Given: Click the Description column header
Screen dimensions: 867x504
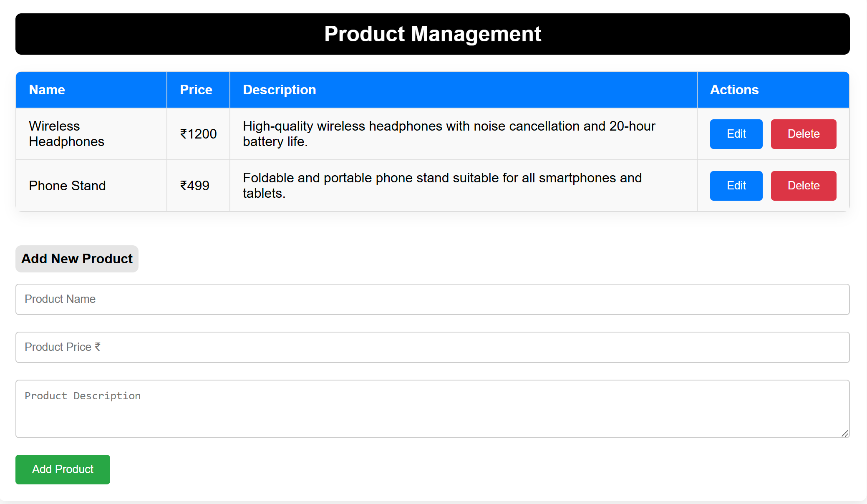Looking at the screenshot, I should [463, 90].
